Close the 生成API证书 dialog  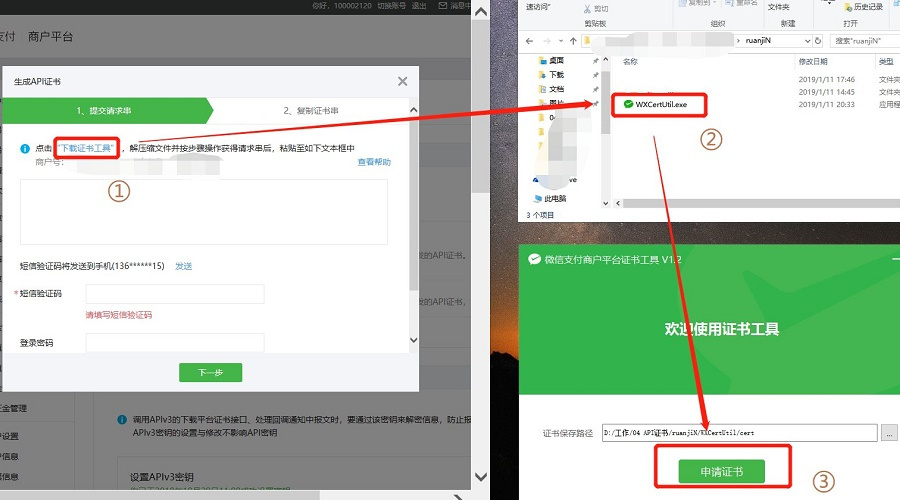coord(402,82)
